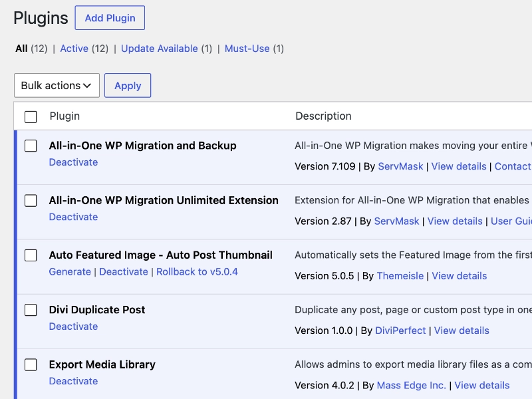
Task: Filter by Update Available plugins
Action: pyautogui.click(x=160, y=49)
